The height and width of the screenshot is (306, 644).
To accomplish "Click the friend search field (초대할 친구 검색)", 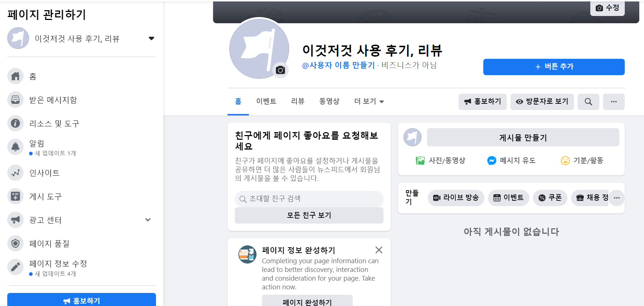I will click(309, 199).
